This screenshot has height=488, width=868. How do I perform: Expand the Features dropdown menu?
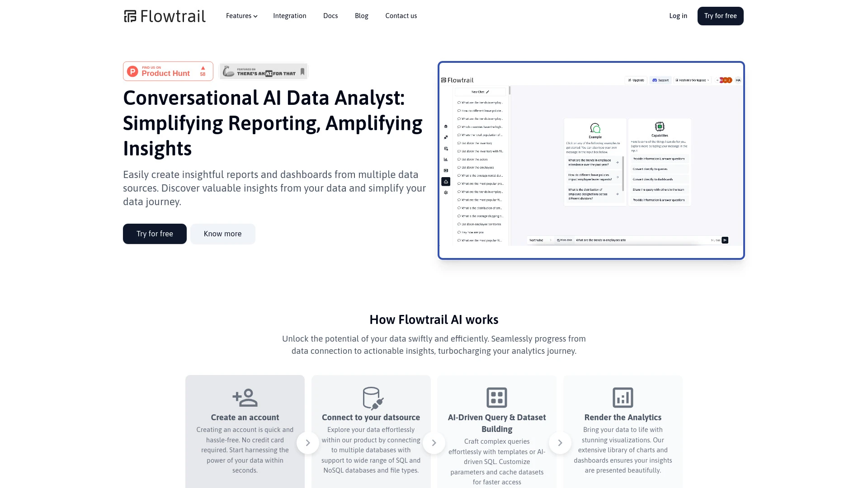coord(242,16)
